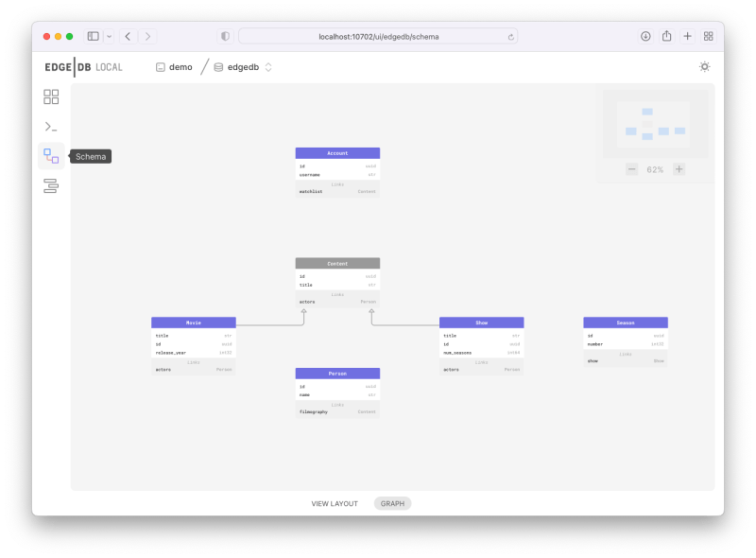
Task: Click watchlist link in Account table
Action: [x=337, y=192]
